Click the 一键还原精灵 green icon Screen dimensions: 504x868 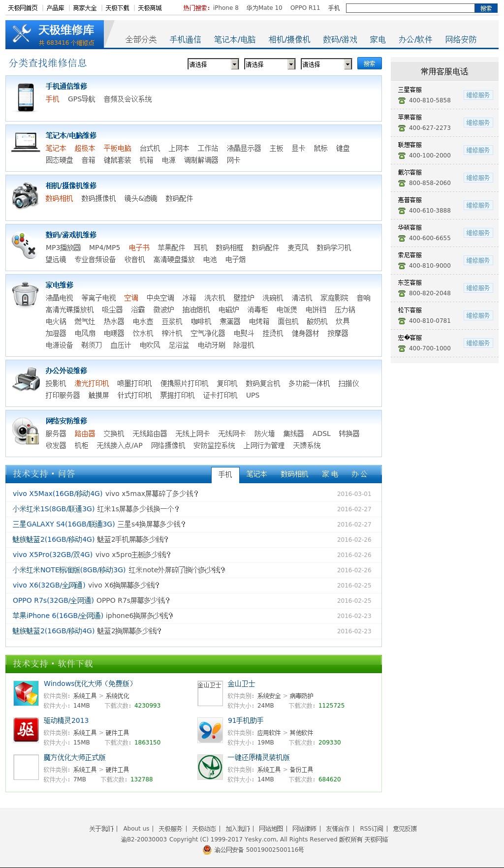click(210, 767)
